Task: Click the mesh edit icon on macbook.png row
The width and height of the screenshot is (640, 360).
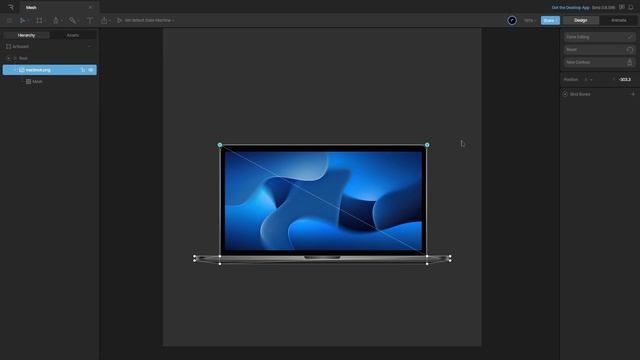Action: [83, 70]
